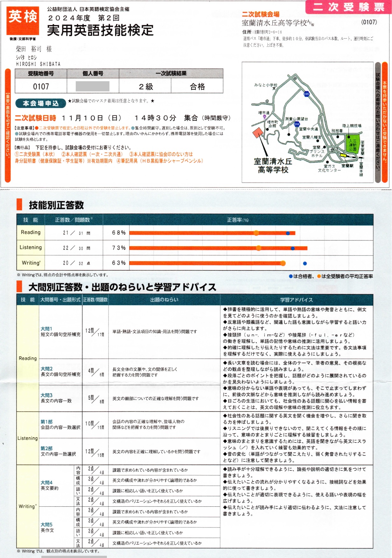Click the 測量山展望台 map label

[297, 119]
